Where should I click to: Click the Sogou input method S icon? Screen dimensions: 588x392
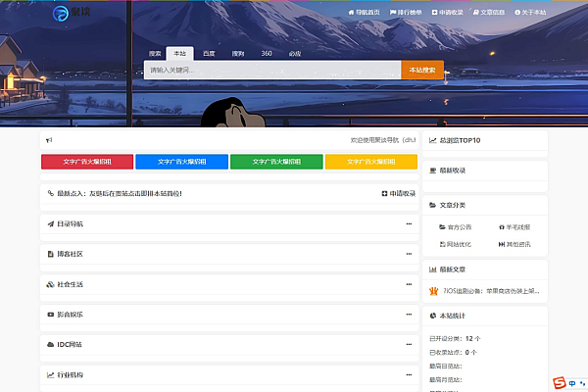tap(560, 383)
